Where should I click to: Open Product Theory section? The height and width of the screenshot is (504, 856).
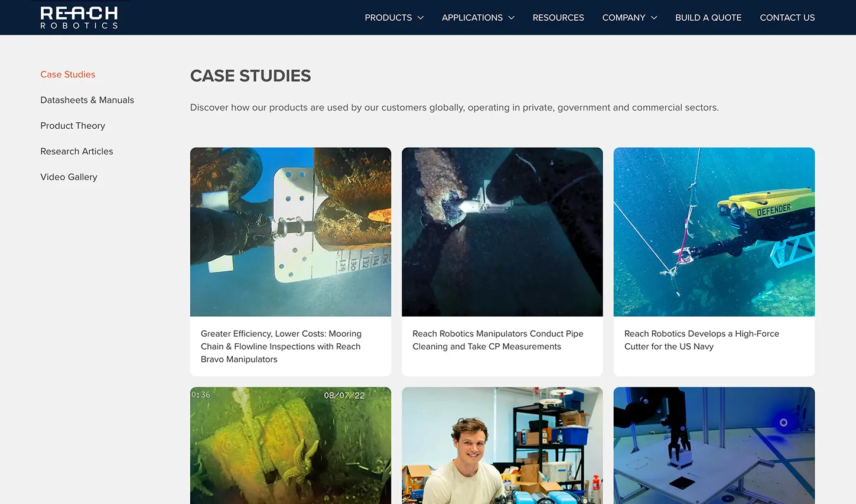tap(73, 126)
